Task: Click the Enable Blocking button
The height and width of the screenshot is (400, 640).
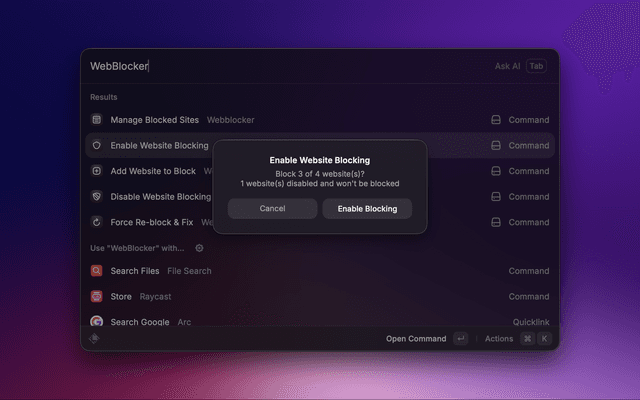Action: (x=367, y=209)
